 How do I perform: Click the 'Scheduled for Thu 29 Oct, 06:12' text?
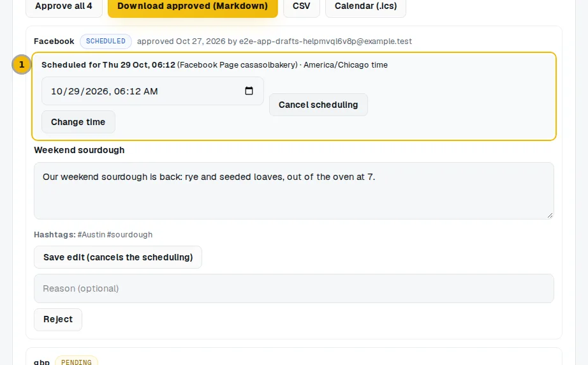coord(108,65)
